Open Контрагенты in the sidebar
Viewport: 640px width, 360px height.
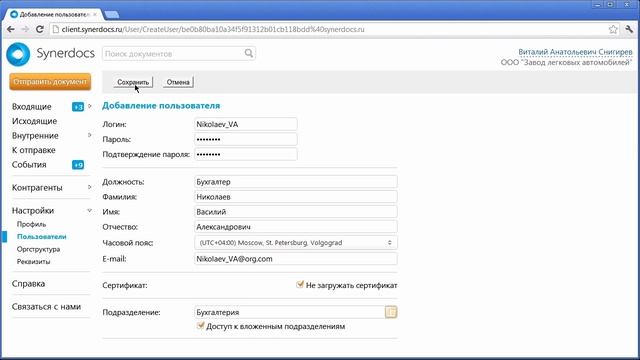37,188
